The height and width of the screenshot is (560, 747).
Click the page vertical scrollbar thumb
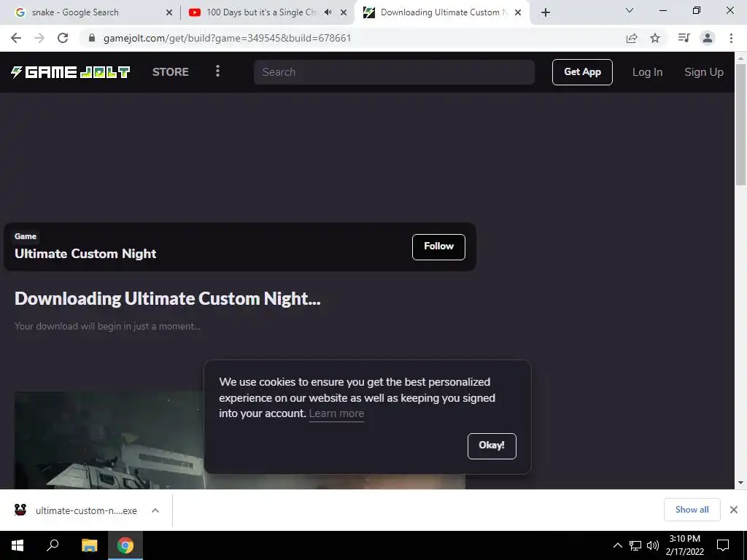(x=740, y=125)
